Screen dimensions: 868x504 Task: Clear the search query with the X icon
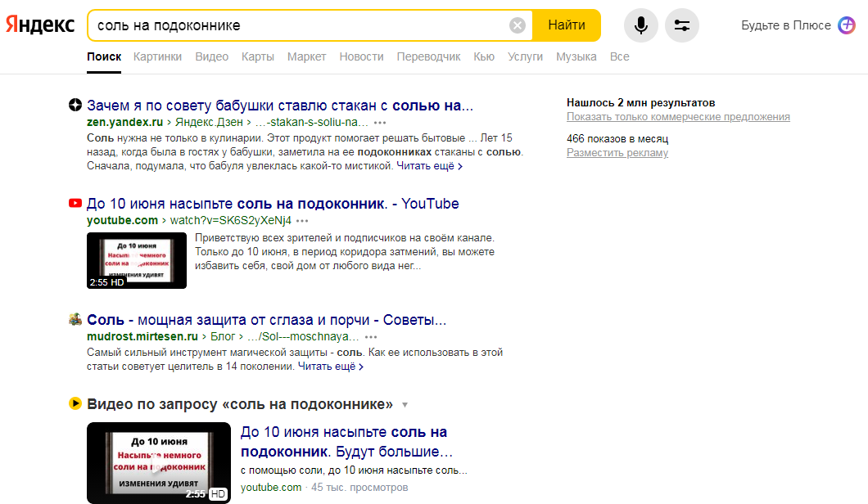(517, 25)
